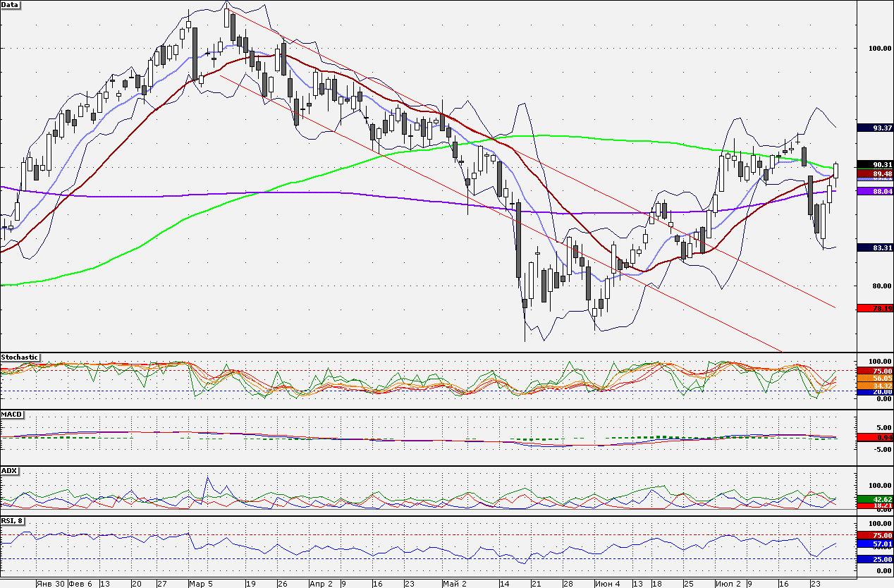Click the 100.00 price axis label
This screenshot has width=894, height=588.
875,49
